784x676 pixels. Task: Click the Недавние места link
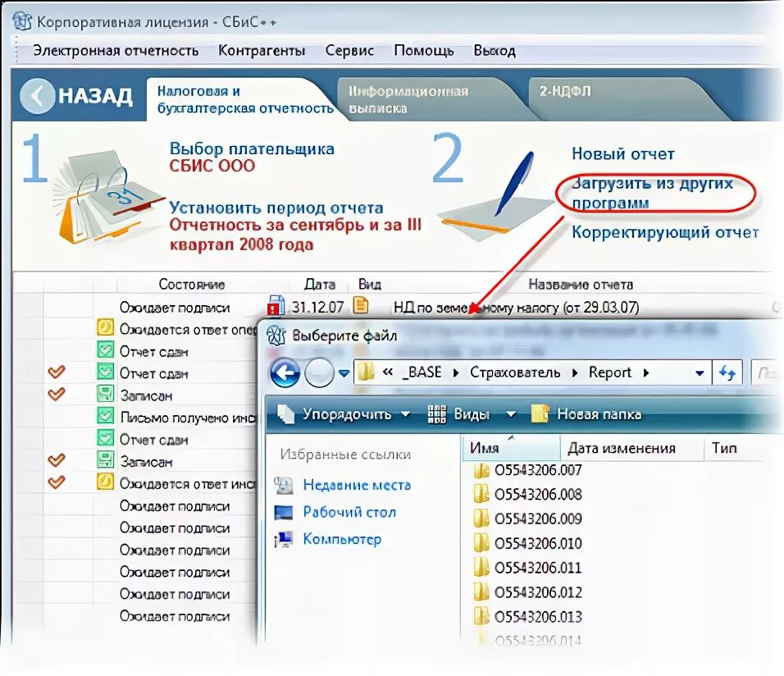coord(357,485)
